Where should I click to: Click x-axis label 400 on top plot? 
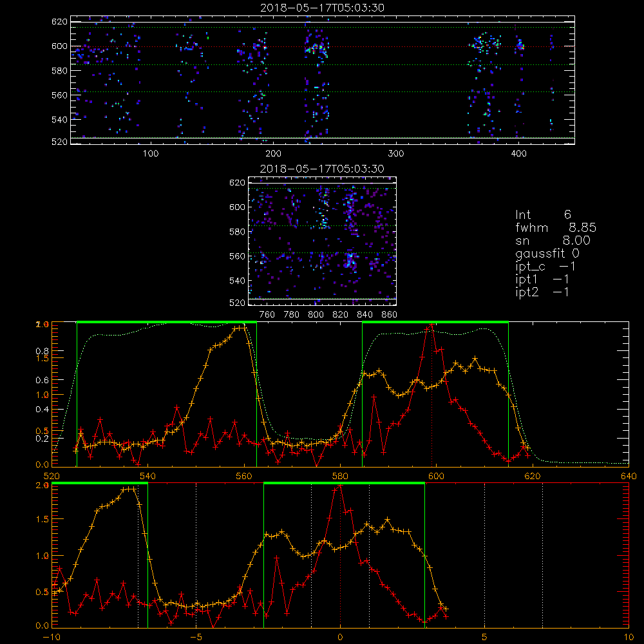coord(518,154)
